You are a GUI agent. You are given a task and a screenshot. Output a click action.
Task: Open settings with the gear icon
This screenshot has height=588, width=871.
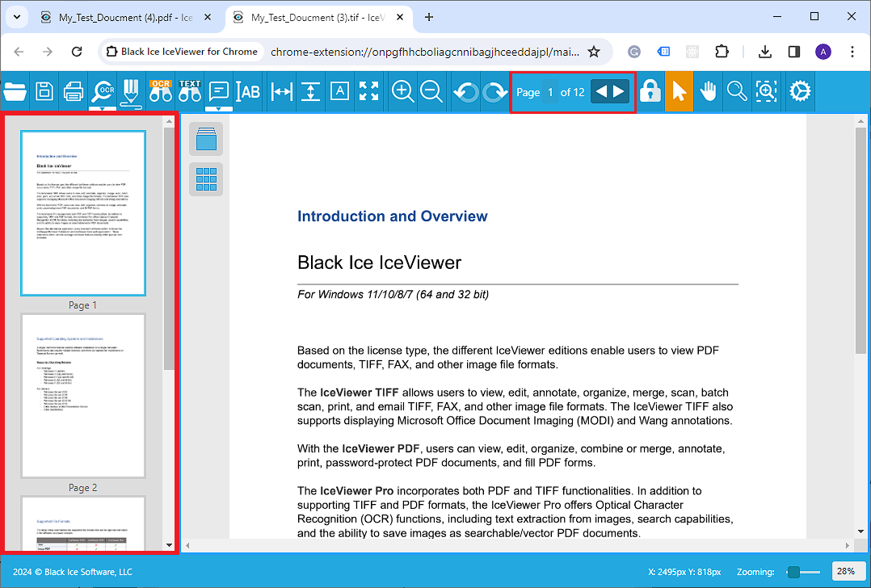coord(800,91)
